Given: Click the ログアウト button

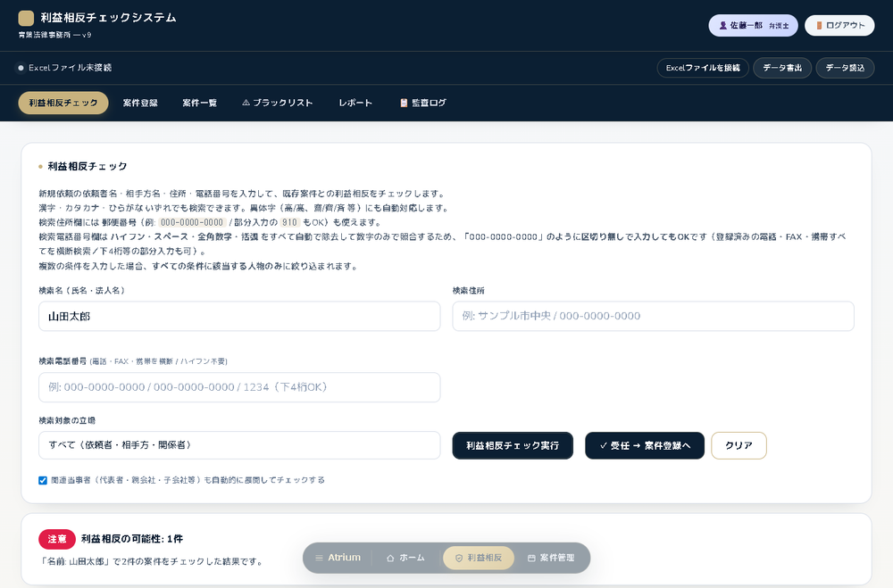Looking at the screenshot, I should tap(839, 26).
